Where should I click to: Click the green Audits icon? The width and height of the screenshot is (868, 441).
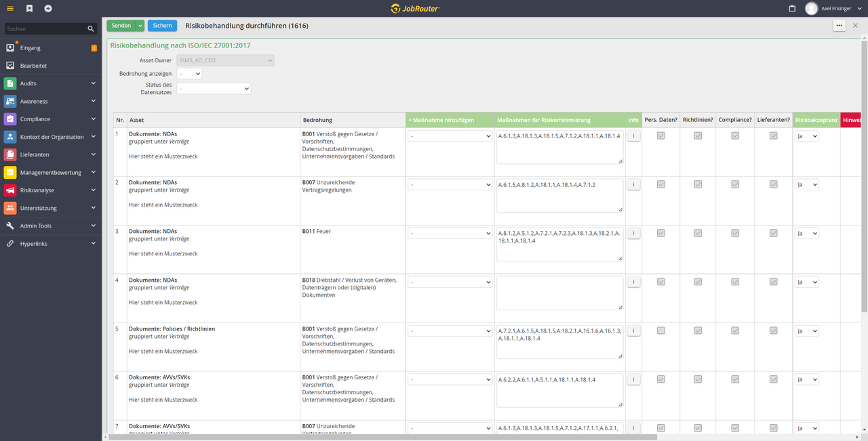tap(10, 83)
